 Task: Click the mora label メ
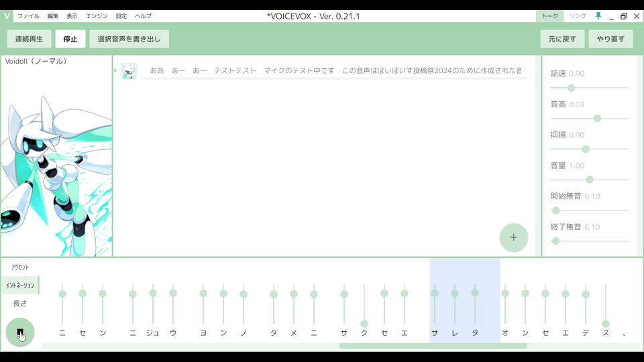click(294, 333)
